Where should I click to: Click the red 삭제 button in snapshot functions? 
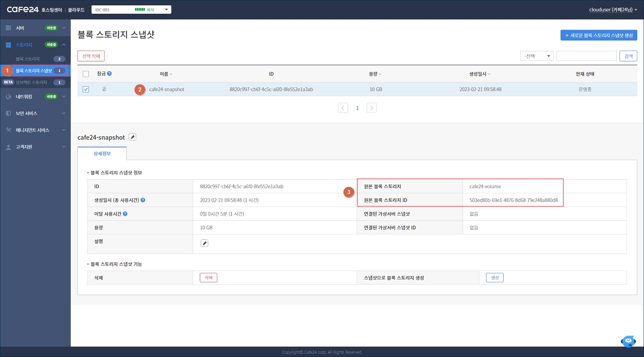[208, 277]
